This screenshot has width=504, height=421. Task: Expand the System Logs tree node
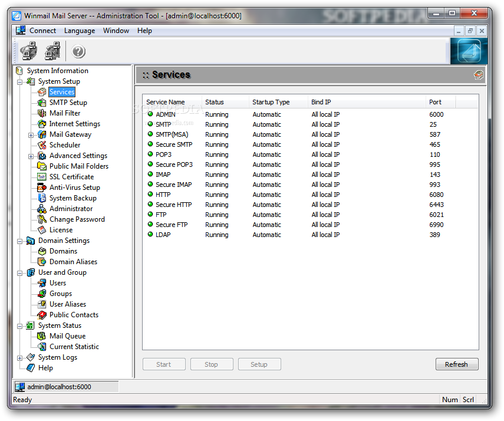click(19, 358)
